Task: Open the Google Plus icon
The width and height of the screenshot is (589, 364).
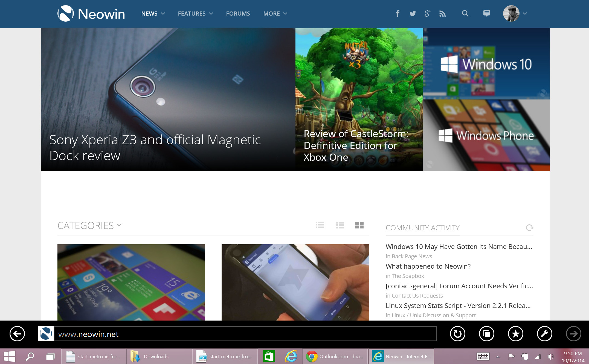Action: 427,13
